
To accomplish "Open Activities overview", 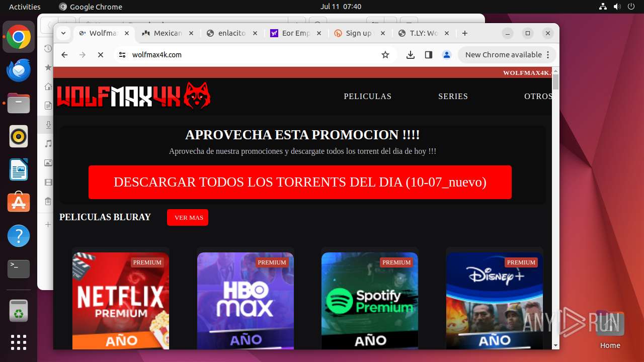I will pyautogui.click(x=25, y=7).
